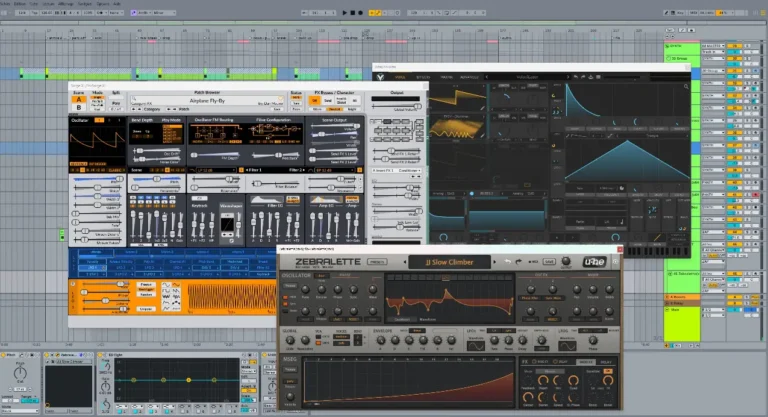This screenshot has height=417, width=768.
Task: Start playback with the Play button
Action: 344,13
